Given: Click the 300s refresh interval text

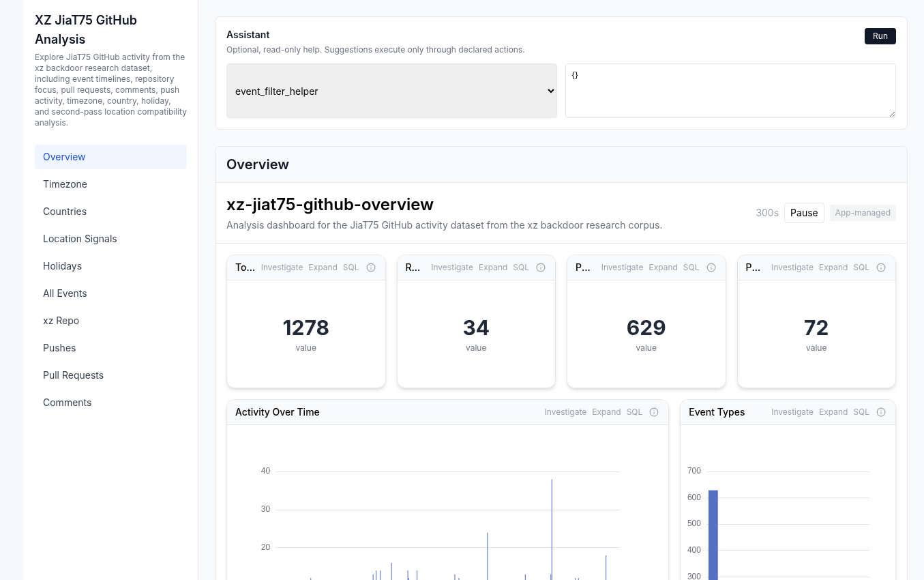Looking at the screenshot, I should pyautogui.click(x=767, y=213).
